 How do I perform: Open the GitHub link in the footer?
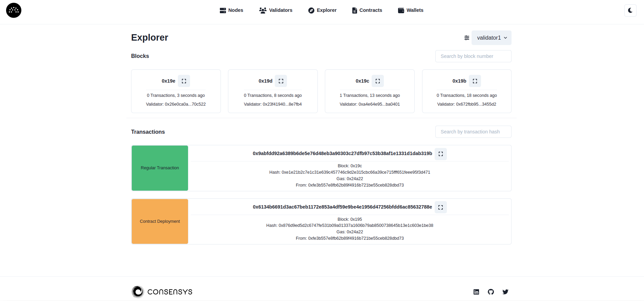491,292
